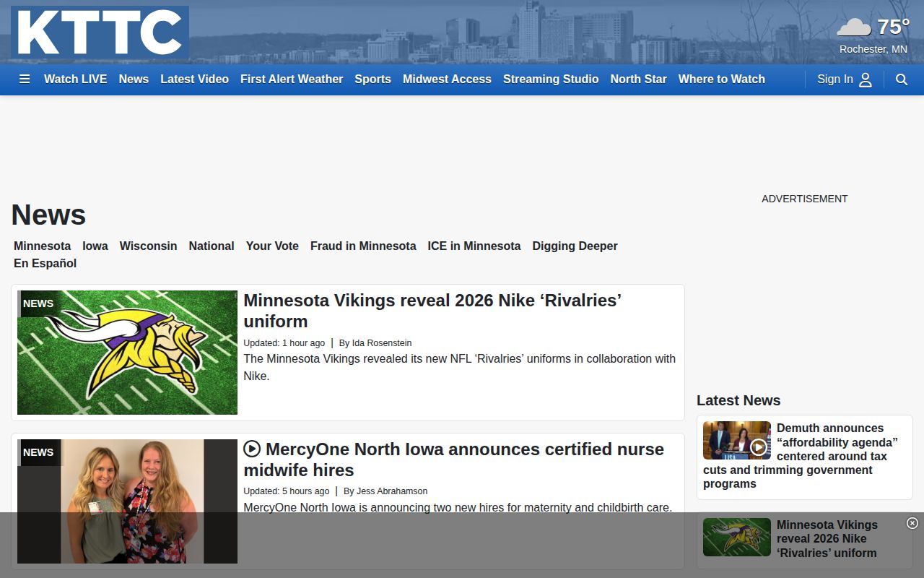Screen dimensions: 924x578
Task: Open Vikings 'Rivalries' uniform headline
Action: [432, 311]
